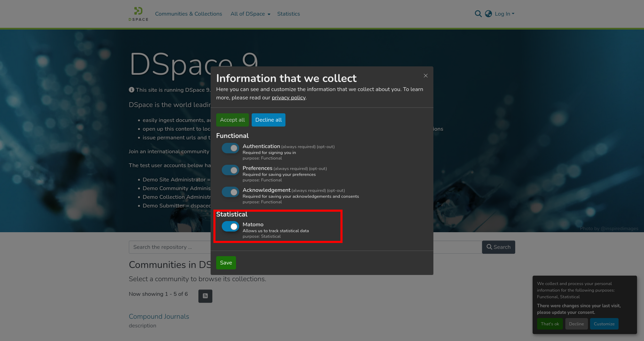Image resolution: width=644 pixels, height=341 pixels.
Task: Click the RSS feed icon button
Action: tap(205, 296)
